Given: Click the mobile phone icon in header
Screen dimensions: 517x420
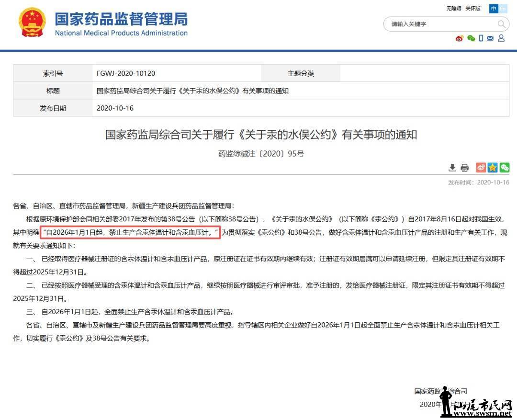Looking at the screenshot, I should pyautogui.click(x=481, y=38).
